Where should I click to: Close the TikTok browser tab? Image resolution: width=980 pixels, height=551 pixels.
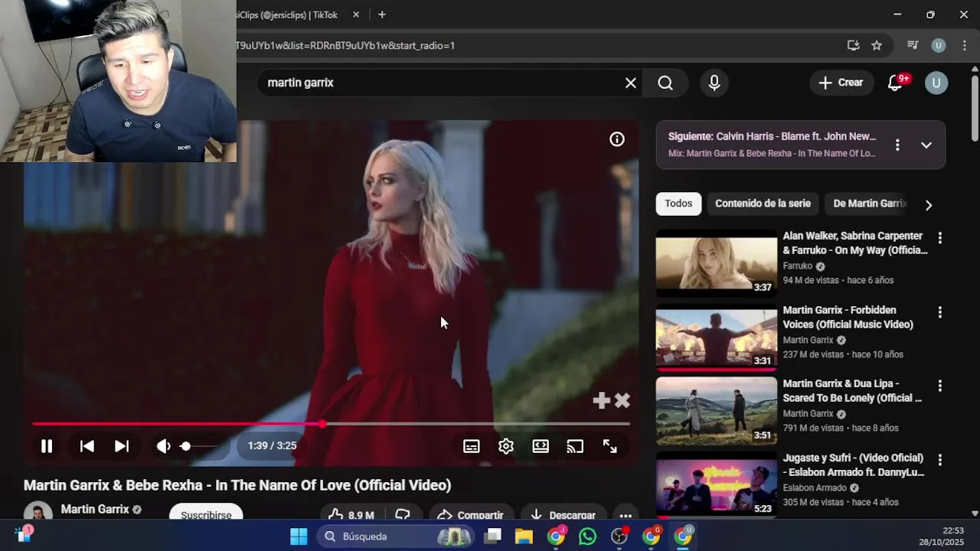356,15
